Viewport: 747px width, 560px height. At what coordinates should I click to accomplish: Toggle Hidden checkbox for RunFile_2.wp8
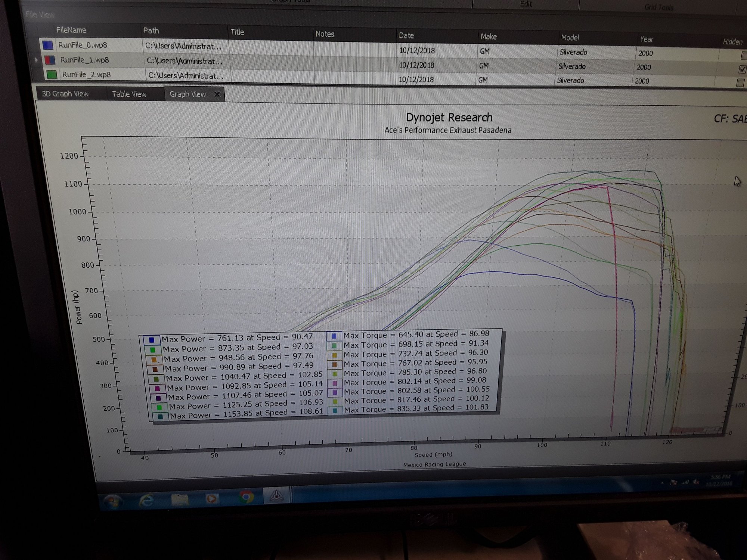click(x=740, y=83)
